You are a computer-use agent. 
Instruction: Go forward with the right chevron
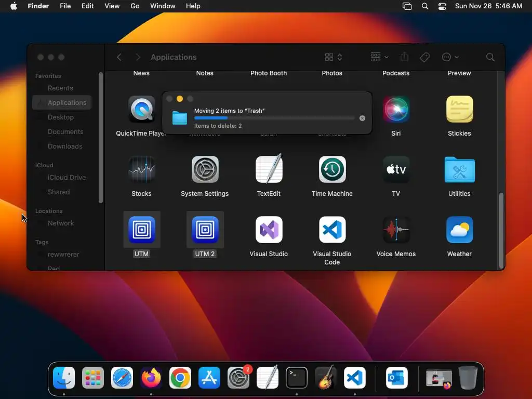[138, 57]
